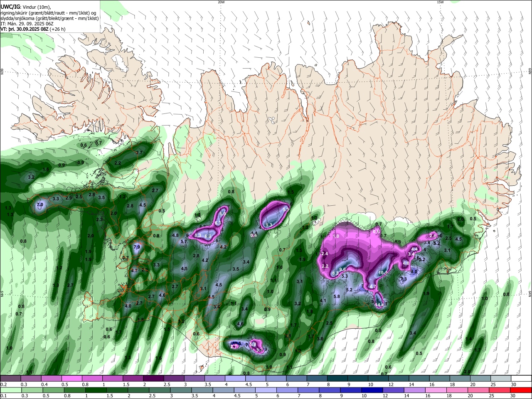The width and height of the screenshot is (532, 399).
Task: Select the pale lavender swatch at 4 in top legend row
Action: coord(235,379)
